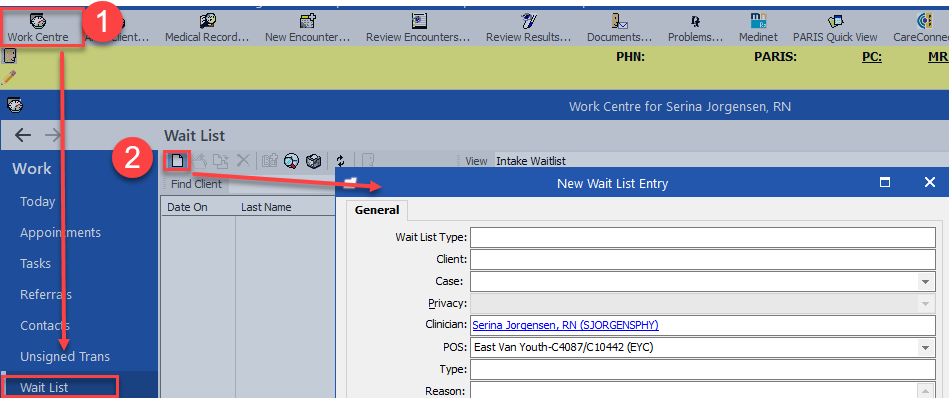
Task: Open Unsigned Trans in the sidebar
Action: (65, 356)
